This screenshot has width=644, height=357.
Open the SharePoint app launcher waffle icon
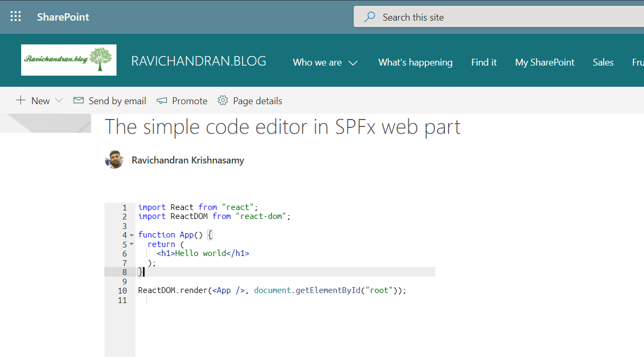pos(16,17)
